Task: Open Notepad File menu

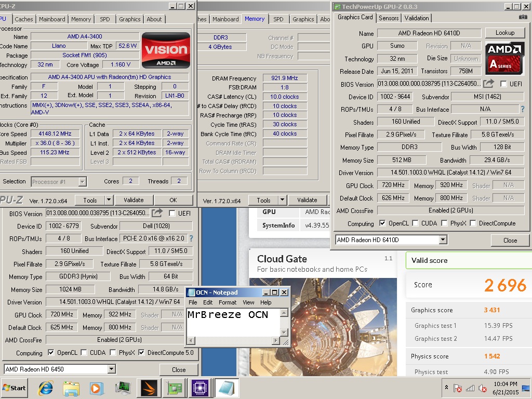Action: pos(193,302)
